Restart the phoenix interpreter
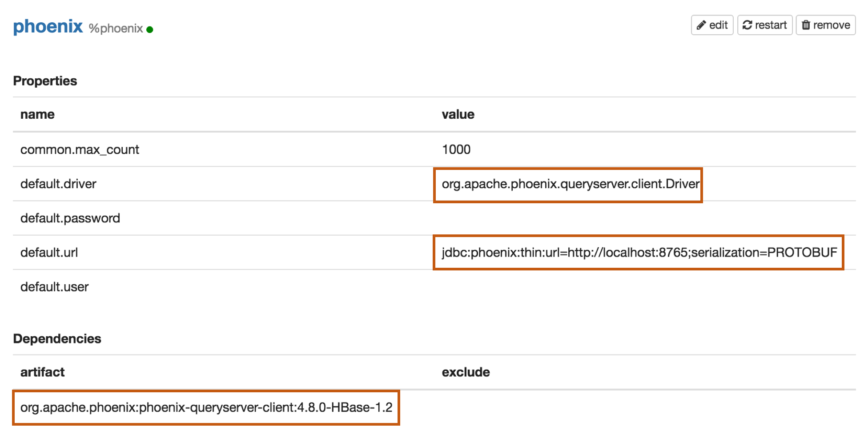 click(x=765, y=25)
